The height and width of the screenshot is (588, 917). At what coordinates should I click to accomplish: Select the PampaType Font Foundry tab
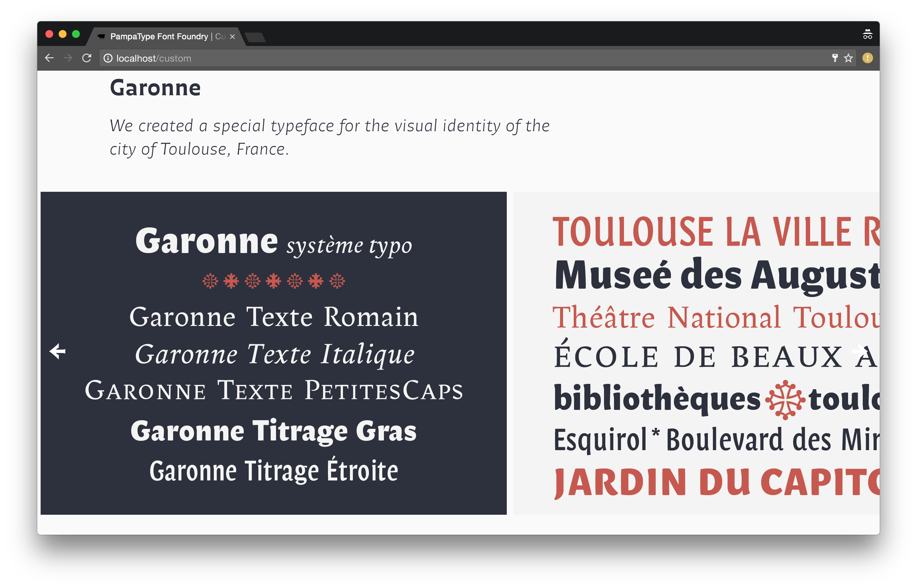[166, 37]
